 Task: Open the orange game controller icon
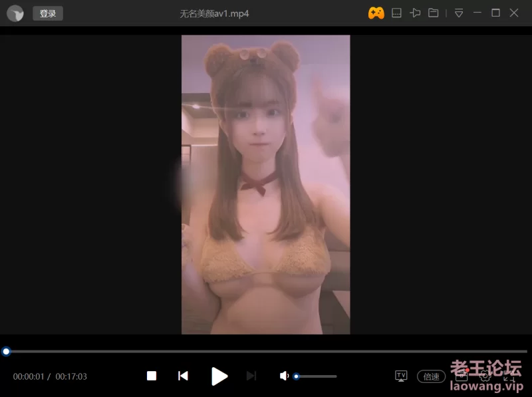pos(376,13)
